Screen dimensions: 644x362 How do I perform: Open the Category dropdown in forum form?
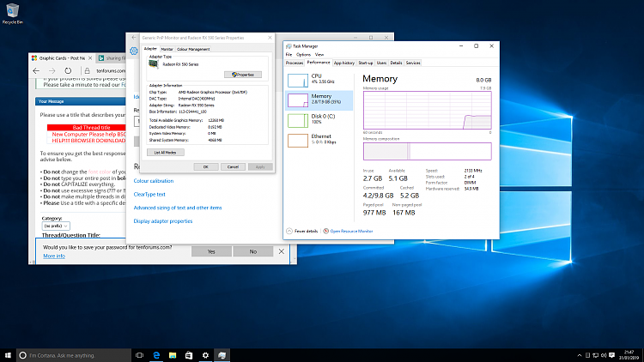click(x=56, y=226)
